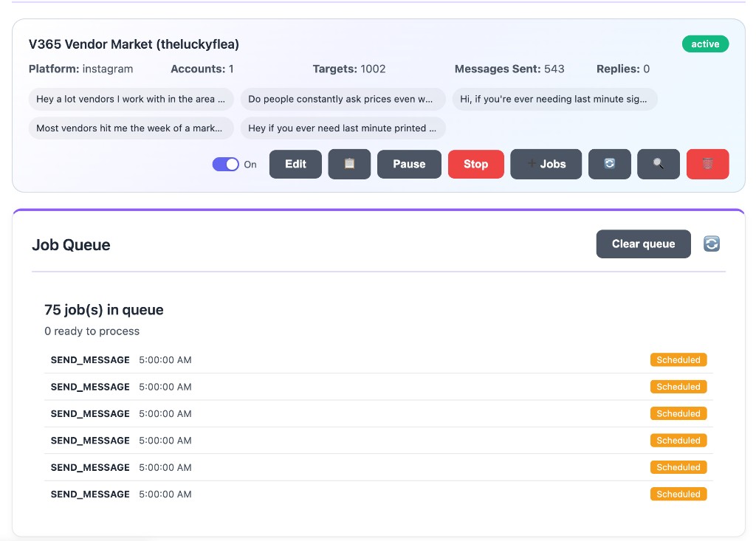Click the V365 Vendor Market campaign title
This screenshot has width=756, height=541.
134,44
